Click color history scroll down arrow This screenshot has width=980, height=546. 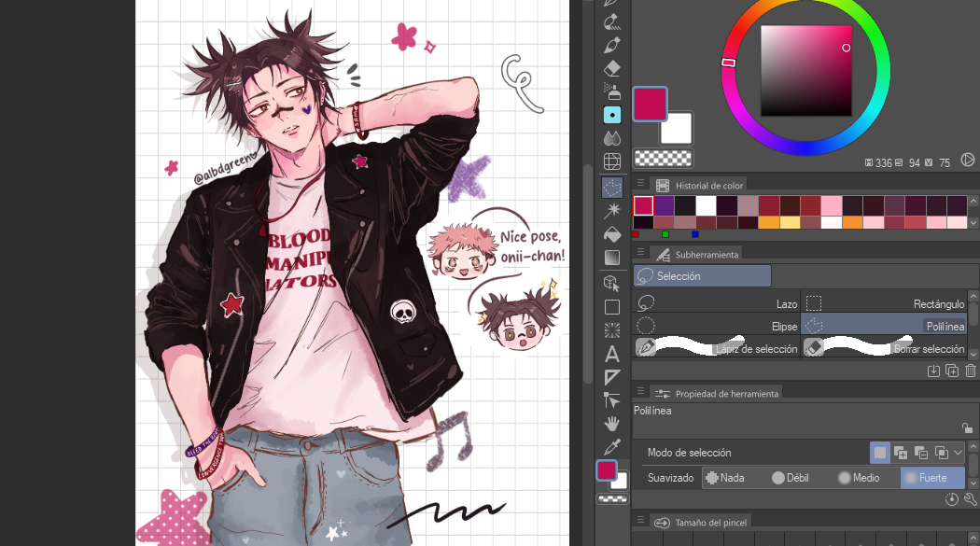pyautogui.click(x=973, y=222)
